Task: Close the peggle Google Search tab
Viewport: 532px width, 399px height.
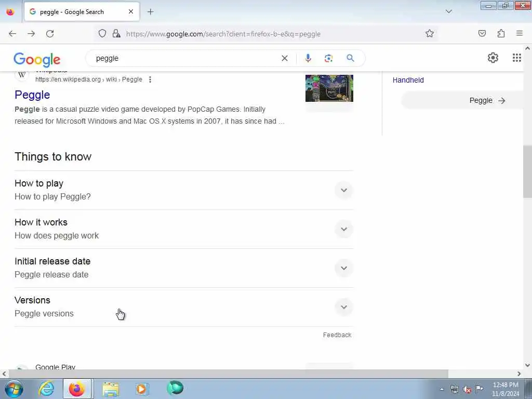Action: pyautogui.click(x=130, y=12)
